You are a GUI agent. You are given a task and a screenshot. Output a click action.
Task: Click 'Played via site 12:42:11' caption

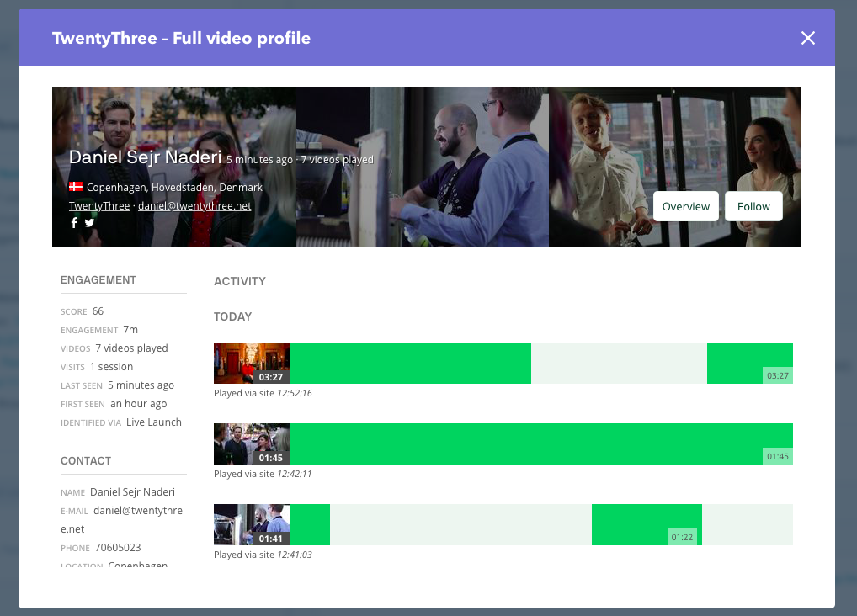[263, 474]
